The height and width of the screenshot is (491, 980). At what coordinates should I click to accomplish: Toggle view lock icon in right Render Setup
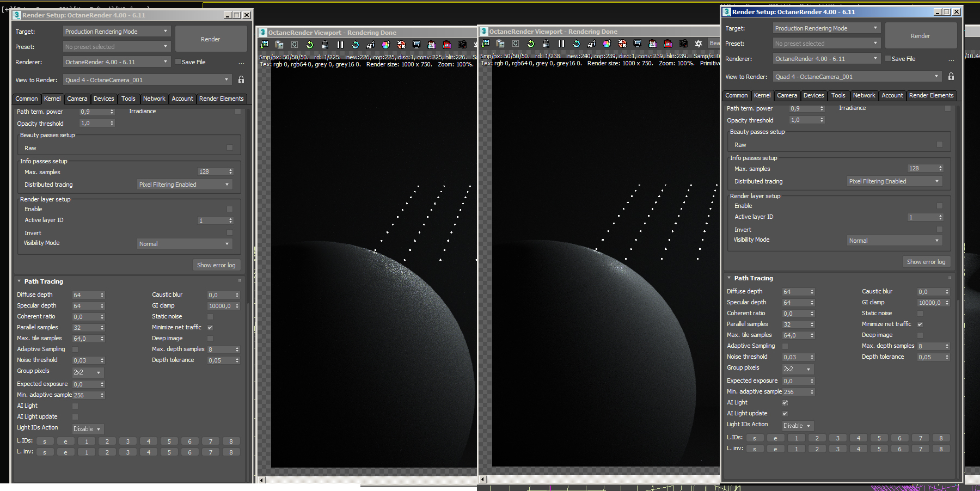point(951,77)
